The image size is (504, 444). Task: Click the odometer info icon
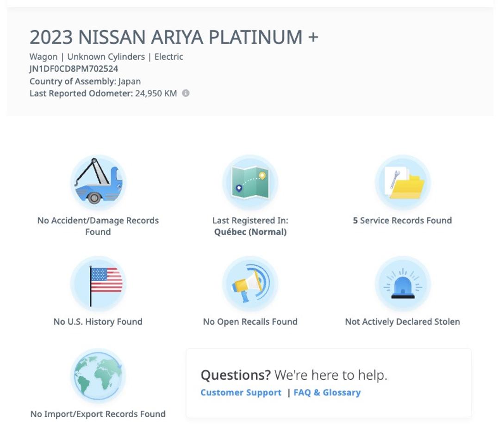[x=186, y=93]
